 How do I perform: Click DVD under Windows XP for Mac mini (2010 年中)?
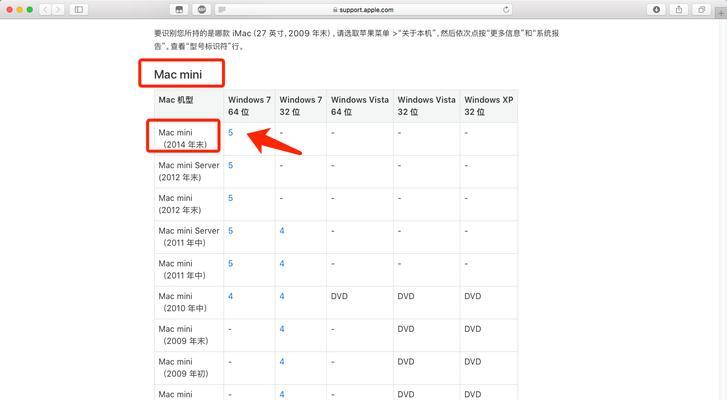coord(473,296)
